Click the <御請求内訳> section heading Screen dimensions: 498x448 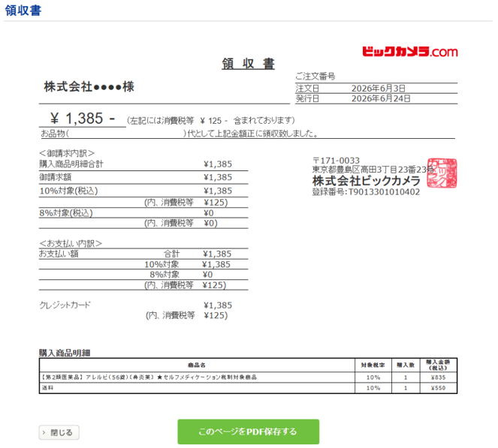click(x=67, y=153)
